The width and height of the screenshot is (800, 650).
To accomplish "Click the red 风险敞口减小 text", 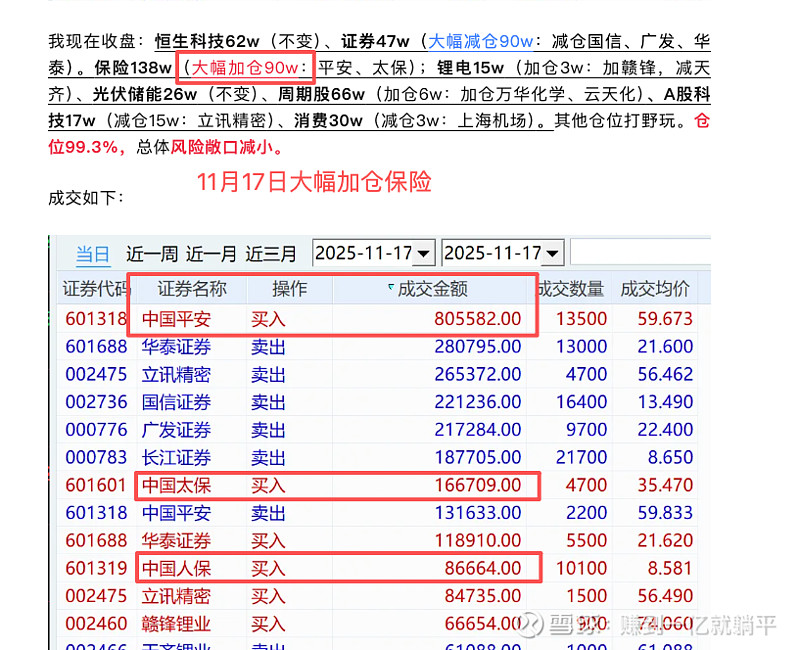I will [x=221, y=147].
